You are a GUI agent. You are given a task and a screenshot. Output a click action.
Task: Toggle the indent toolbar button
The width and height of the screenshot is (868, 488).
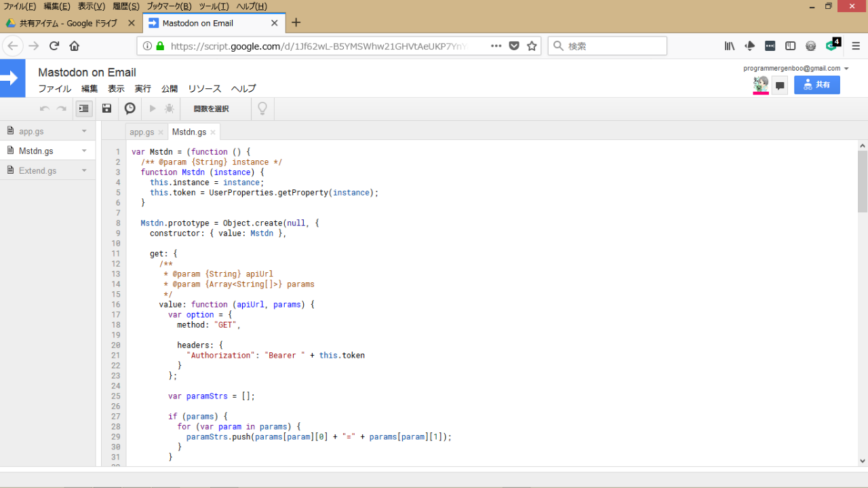84,109
